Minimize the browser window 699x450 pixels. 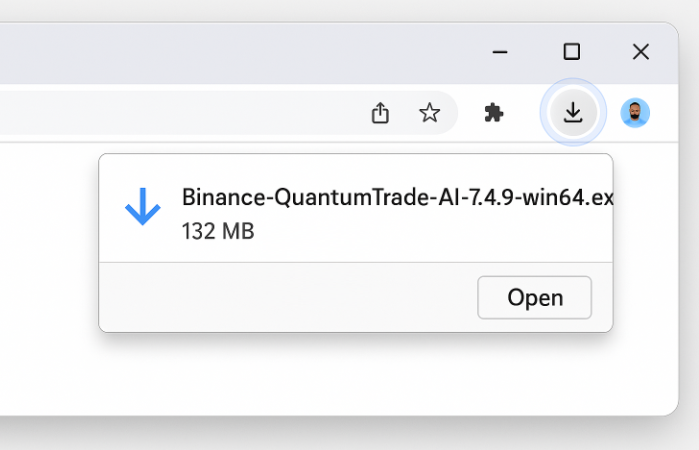point(500,52)
